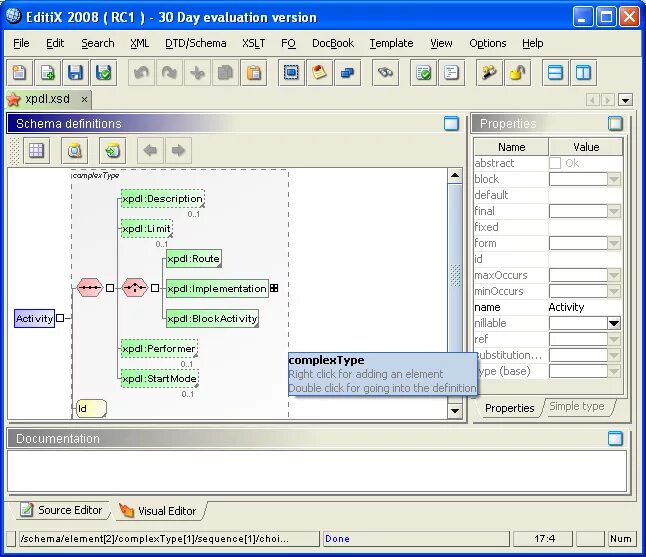Open the Template menu
Viewport: 646px width, 557px height.
pyautogui.click(x=391, y=43)
